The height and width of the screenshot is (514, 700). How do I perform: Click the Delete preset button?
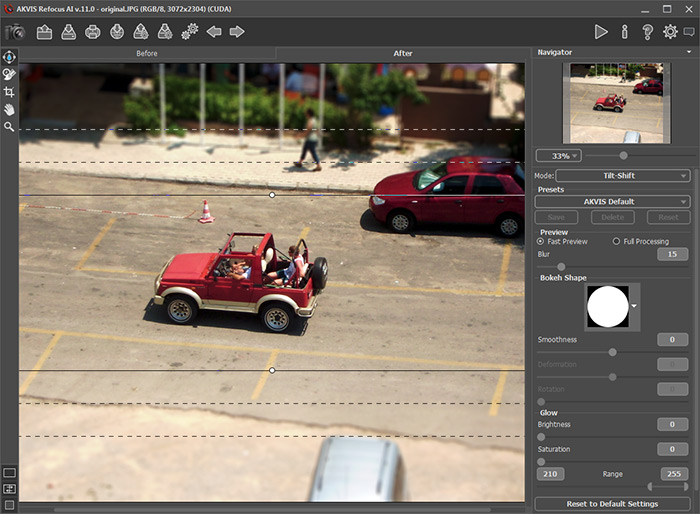(612, 217)
